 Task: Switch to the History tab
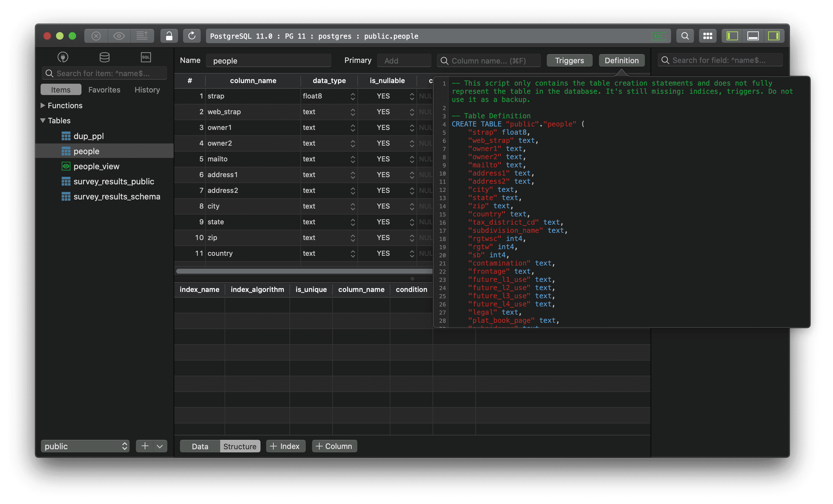[x=147, y=90]
